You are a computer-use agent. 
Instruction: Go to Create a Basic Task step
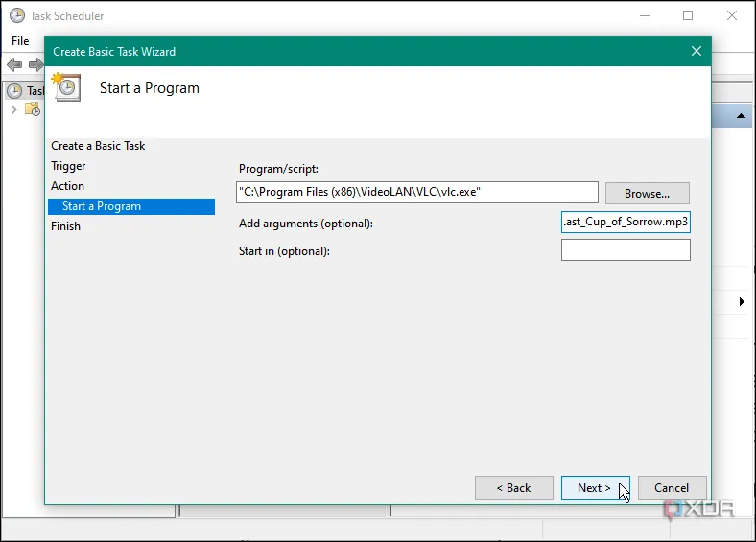tap(98, 146)
